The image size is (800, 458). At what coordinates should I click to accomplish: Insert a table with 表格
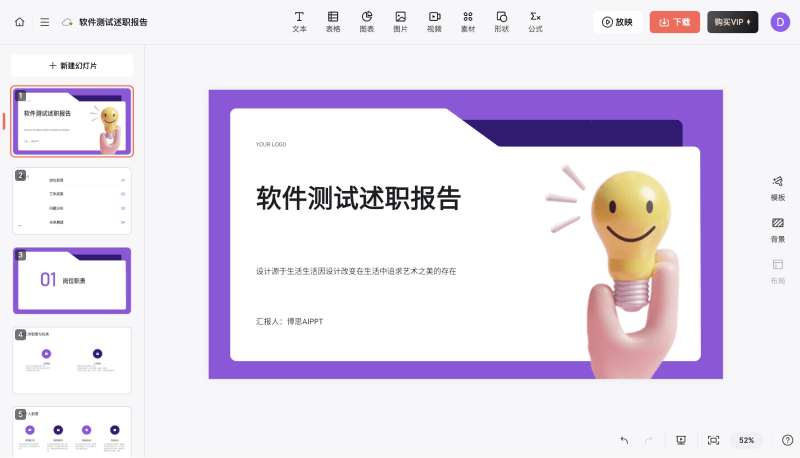coord(333,21)
